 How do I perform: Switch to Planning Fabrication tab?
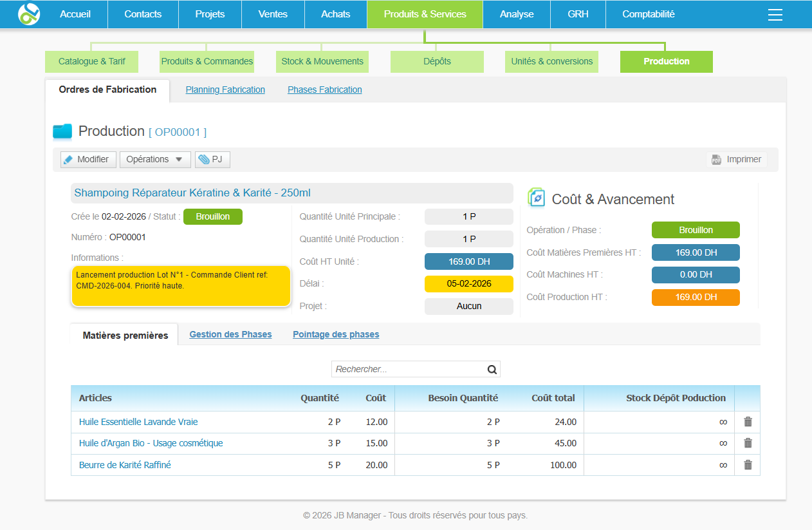[225, 90]
